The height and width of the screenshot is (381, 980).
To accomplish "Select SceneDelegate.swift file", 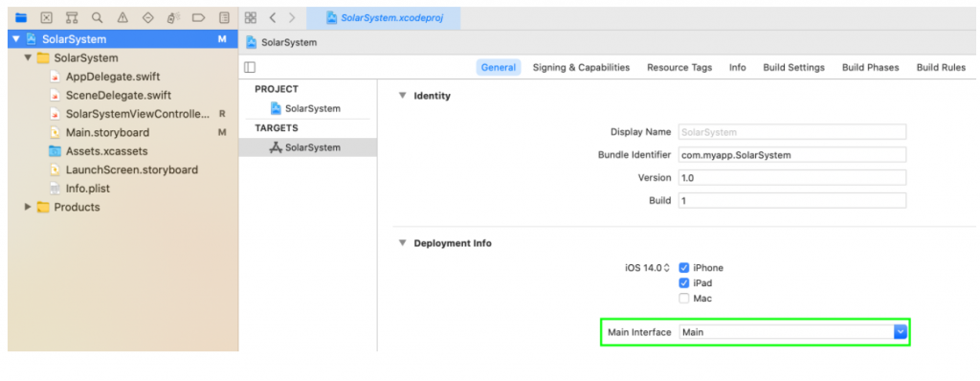I will pyautogui.click(x=118, y=96).
